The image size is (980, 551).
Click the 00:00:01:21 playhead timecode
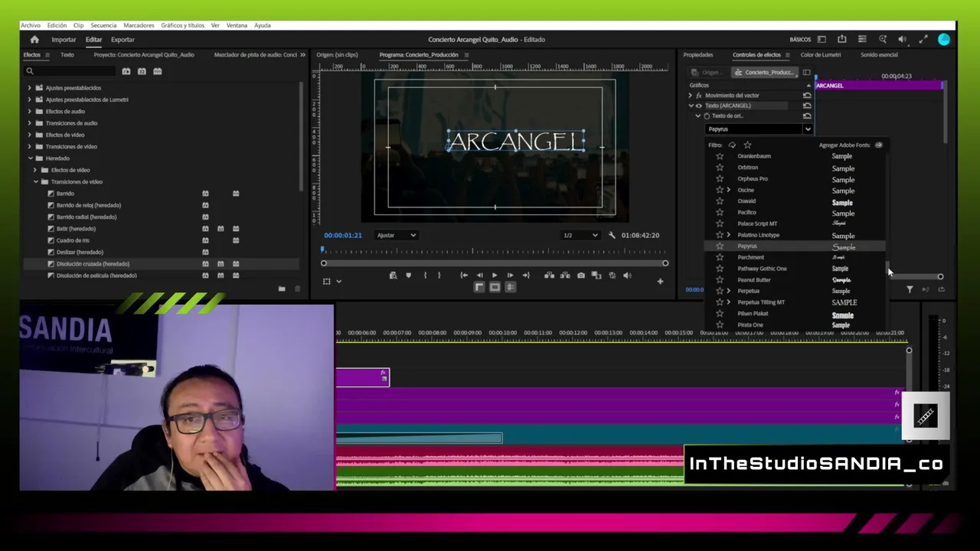pyautogui.click(x=343, y=235)
